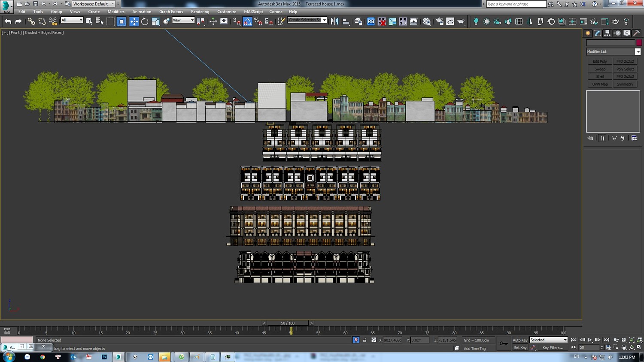
Task: Toggle the Selection Lock padlock
Action: point(365,340)
